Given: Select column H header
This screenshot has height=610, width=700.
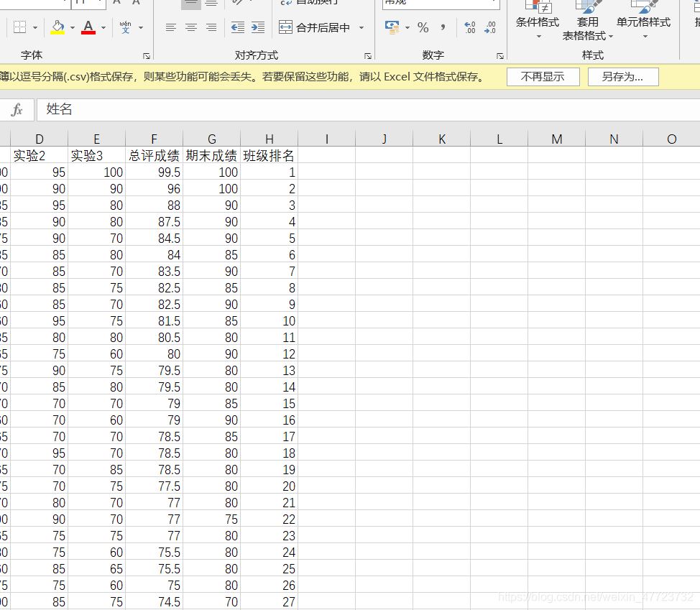Looking at the screenshot, I should pyautogui.click(x=270, y=139).
